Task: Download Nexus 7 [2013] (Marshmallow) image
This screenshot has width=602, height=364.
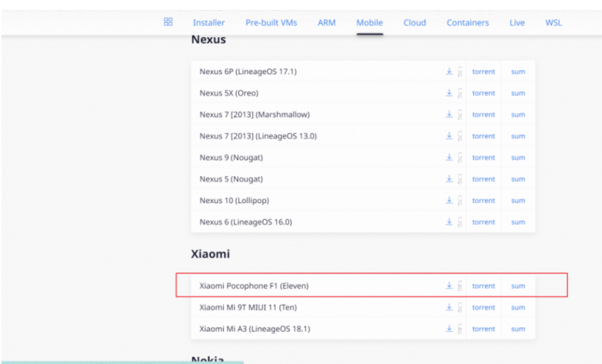Action: click(449, 114)
